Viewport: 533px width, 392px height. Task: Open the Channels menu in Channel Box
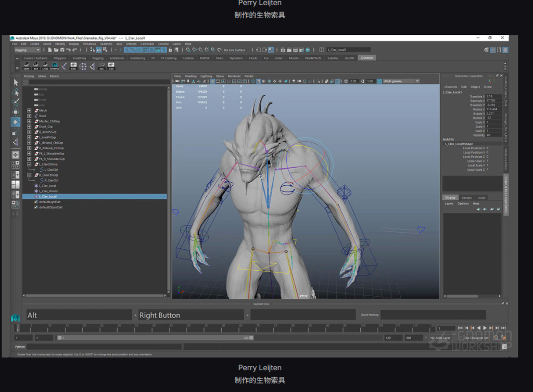pyautogui.click(x=451, y=87)
